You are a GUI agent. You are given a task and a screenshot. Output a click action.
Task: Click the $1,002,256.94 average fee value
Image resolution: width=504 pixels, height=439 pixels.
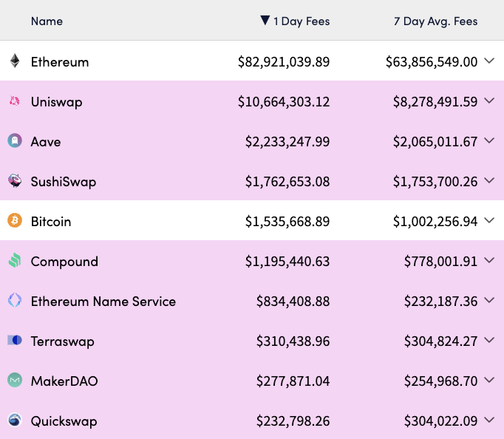(x=435, y=222)
